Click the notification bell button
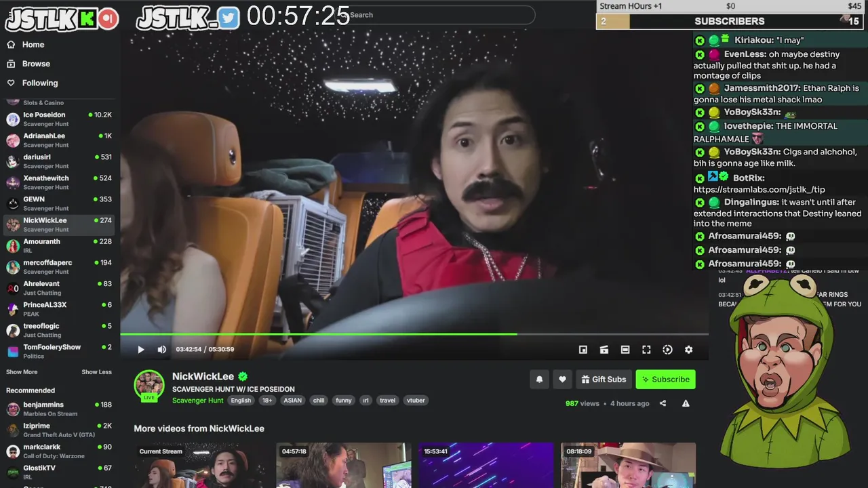Image resolution: width=868 pixels, height=488 pixels. 539,380
